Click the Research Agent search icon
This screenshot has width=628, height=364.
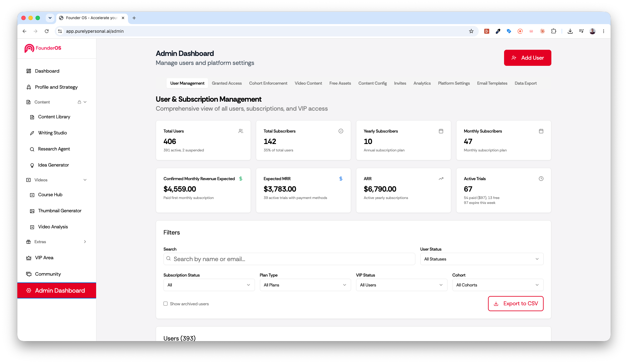pos(32,149)
